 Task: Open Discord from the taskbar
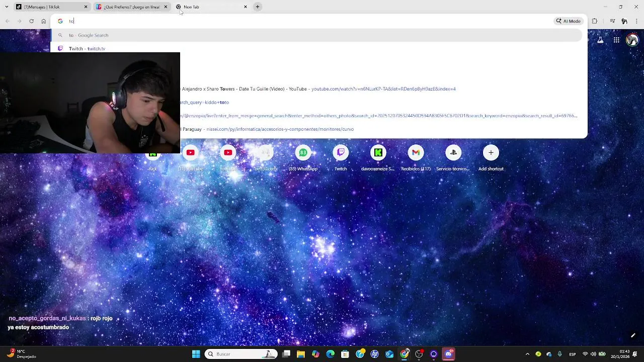click(x=449, y=354)
